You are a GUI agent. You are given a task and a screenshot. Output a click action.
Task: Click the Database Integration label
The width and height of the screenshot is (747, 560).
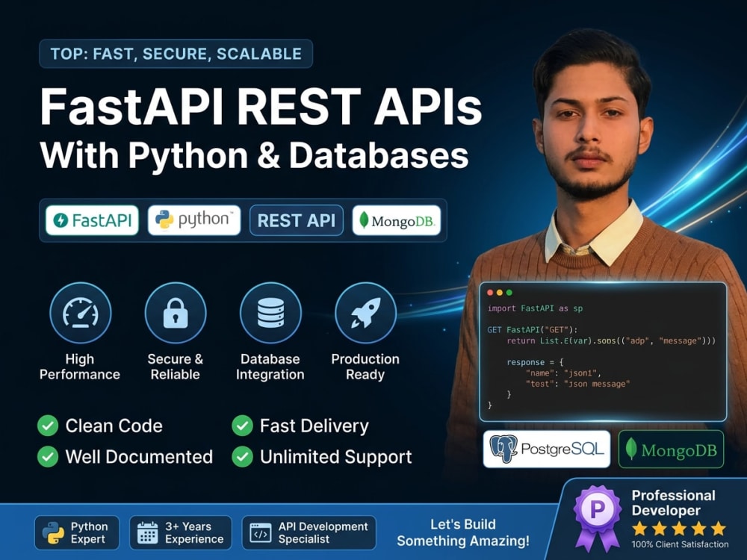[270, 367]
